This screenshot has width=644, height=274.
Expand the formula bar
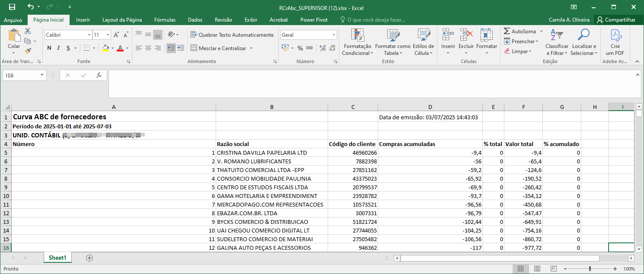(638, 74)
